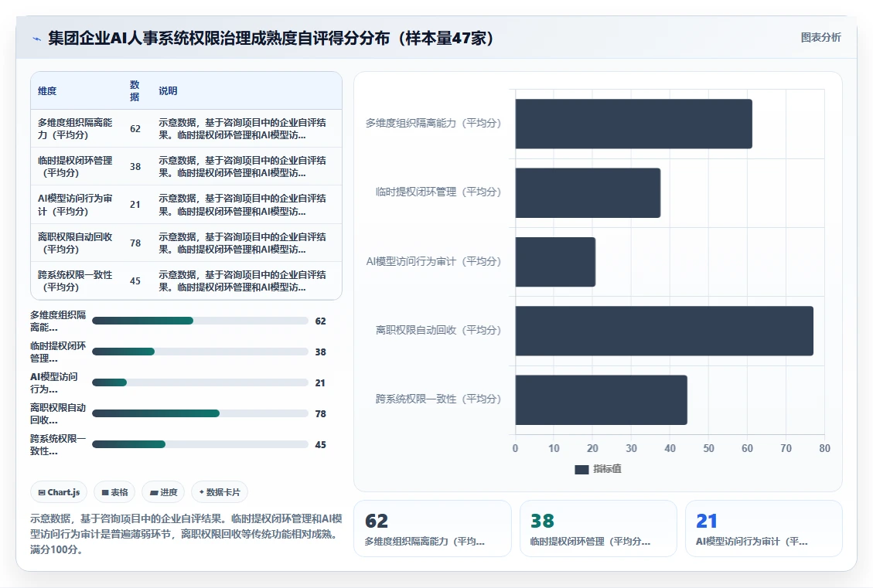Click the description in the 离职权限自动回收 table row
Viewport: 873px width, 588px height.
(x=242, y=243)
